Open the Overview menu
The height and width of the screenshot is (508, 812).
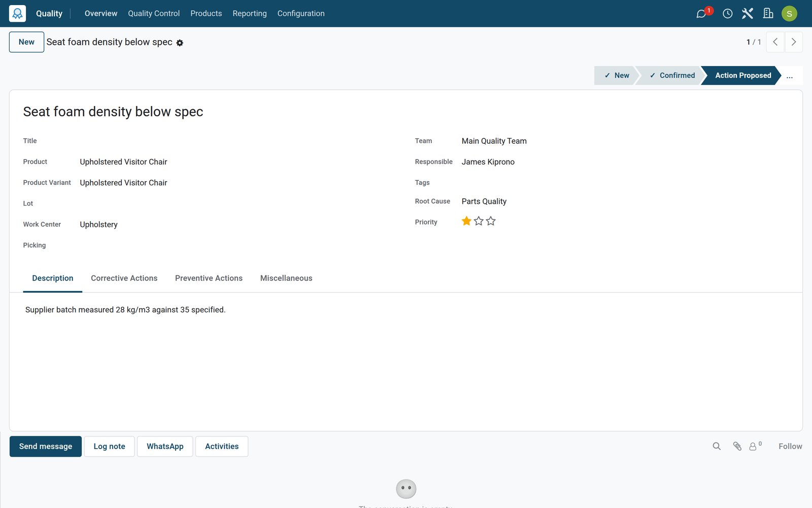point(101,14)
